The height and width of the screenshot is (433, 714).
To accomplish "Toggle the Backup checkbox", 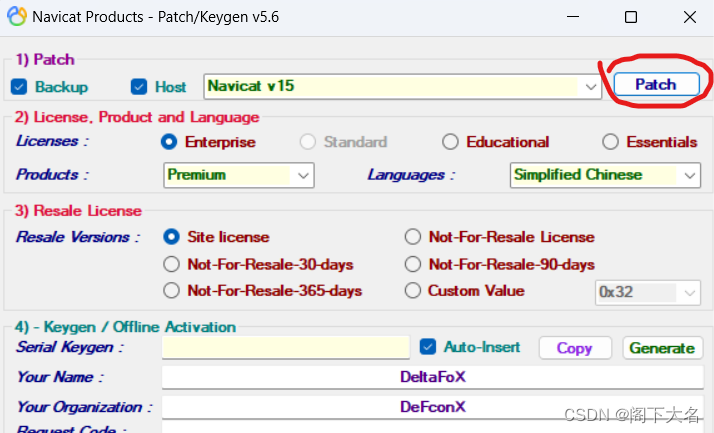I will pos(19,87).
